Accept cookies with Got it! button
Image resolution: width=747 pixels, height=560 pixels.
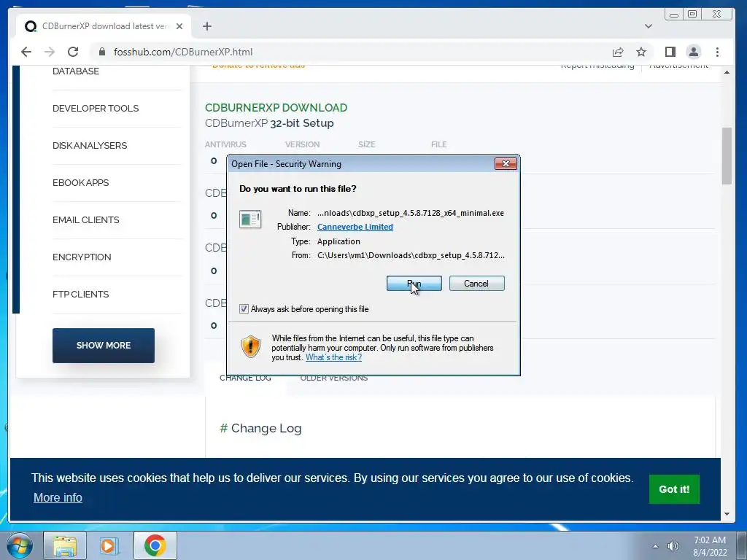tap(674, 489)
